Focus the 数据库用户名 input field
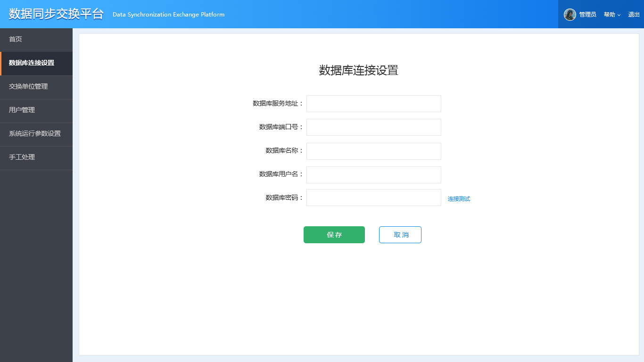The image size is (644, 362). click(374, 175)
